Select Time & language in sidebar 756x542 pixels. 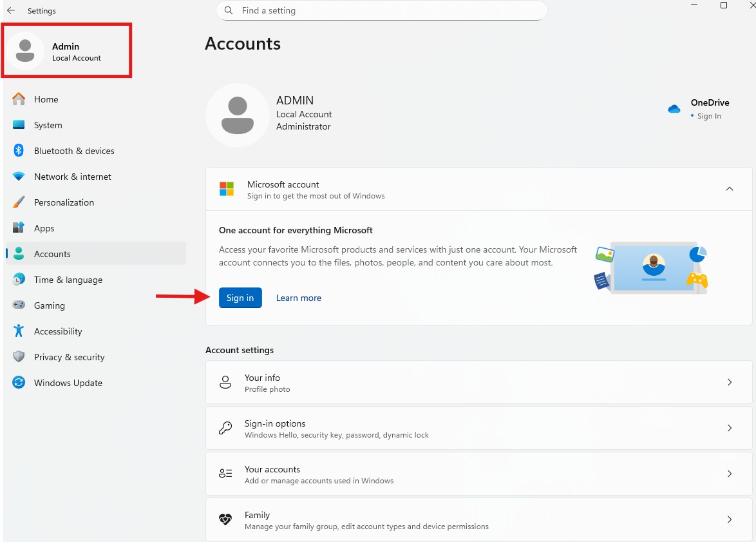click(x=68, y=280)
